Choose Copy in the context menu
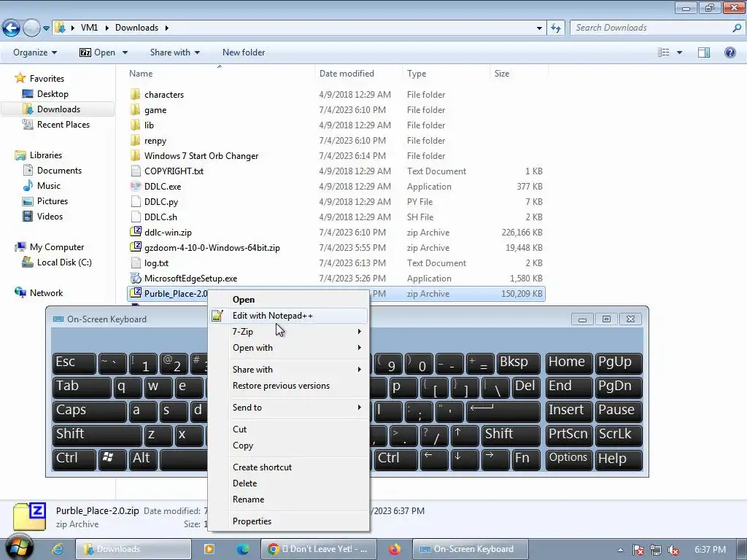The image size is (747, 560). [290, 446]
